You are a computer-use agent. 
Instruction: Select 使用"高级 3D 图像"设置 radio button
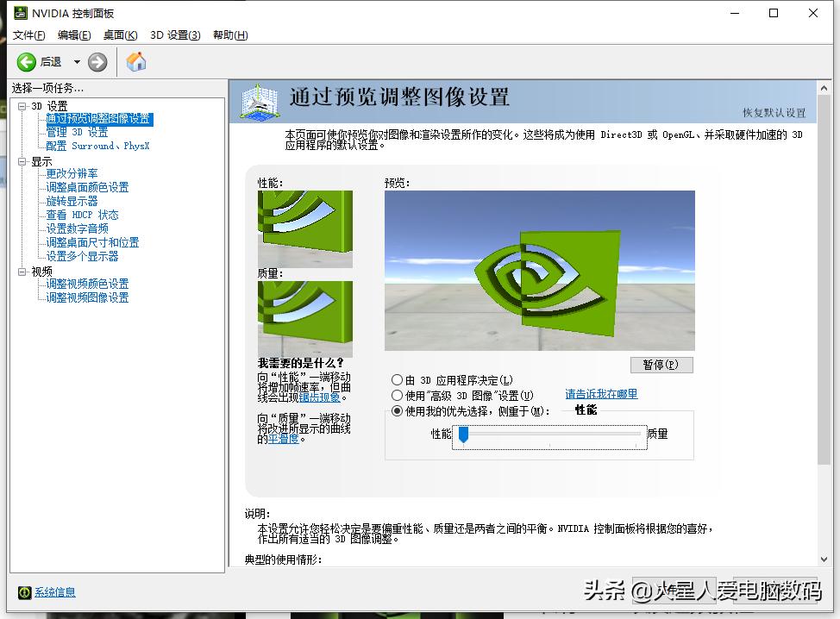399,395
